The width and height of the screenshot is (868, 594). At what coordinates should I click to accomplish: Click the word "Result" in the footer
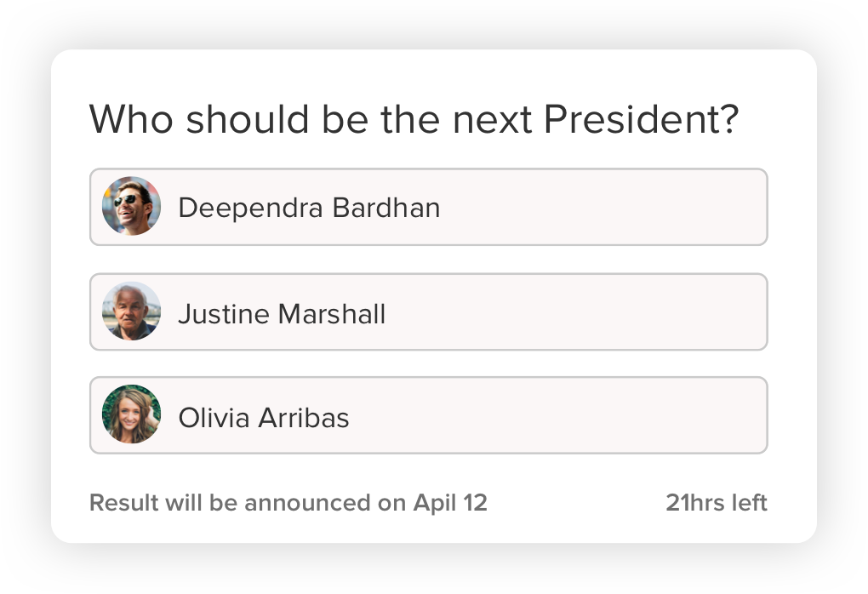[124, 503]
